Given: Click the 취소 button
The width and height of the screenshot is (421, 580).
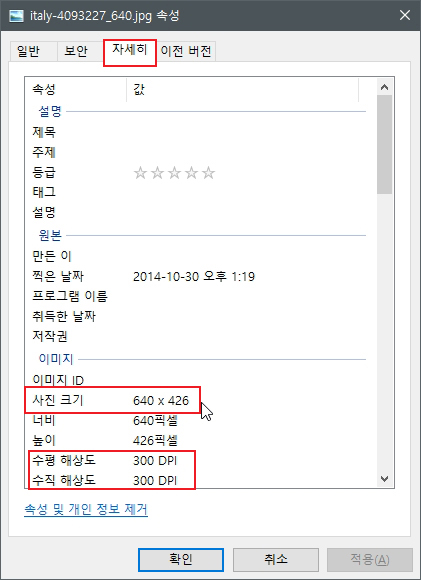Looking at the screenshot, I should (x=276, y=559).
